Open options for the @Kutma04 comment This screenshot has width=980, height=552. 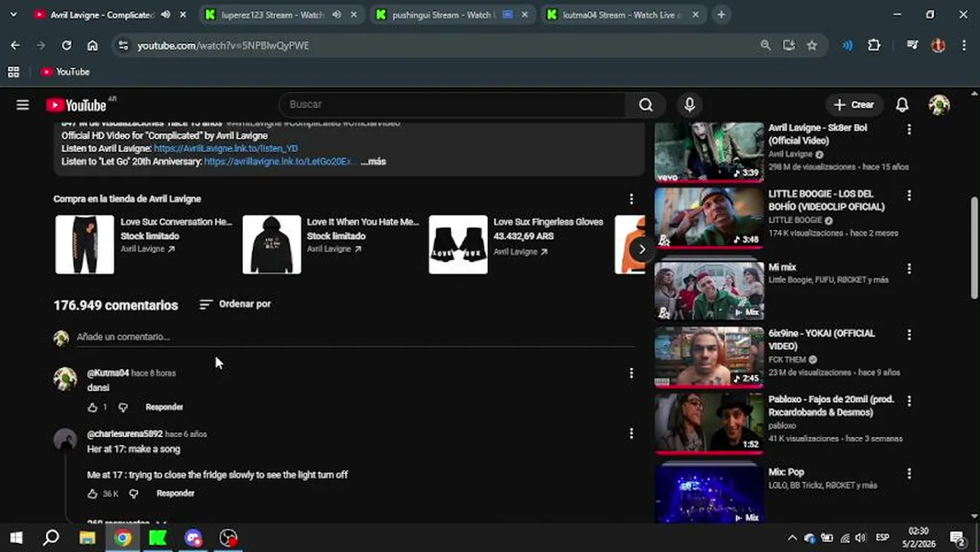point(631,373)
